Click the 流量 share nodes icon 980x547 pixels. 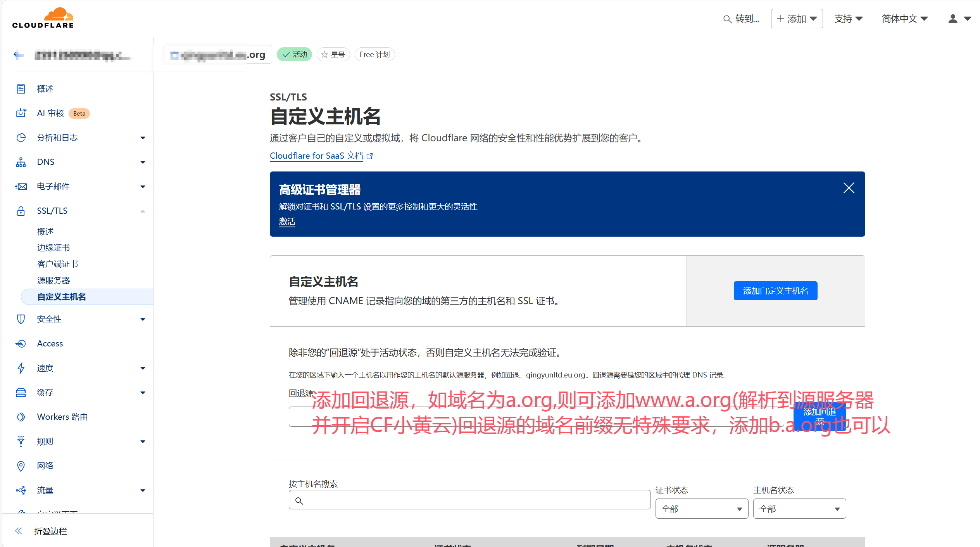(x=21, y=490)
